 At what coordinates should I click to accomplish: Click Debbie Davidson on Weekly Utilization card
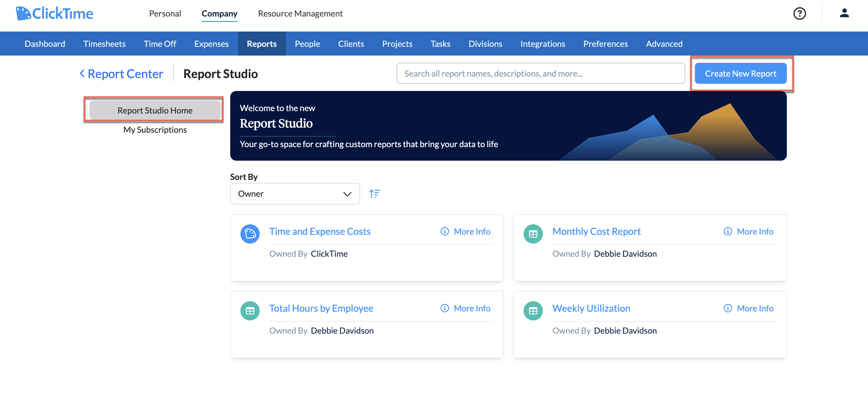coord(625,330)
